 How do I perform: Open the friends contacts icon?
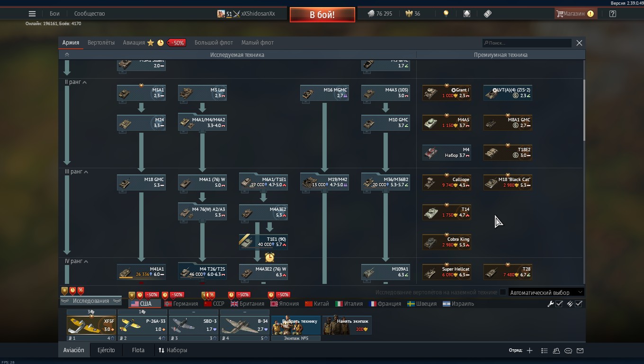click(x=556, y=350)
